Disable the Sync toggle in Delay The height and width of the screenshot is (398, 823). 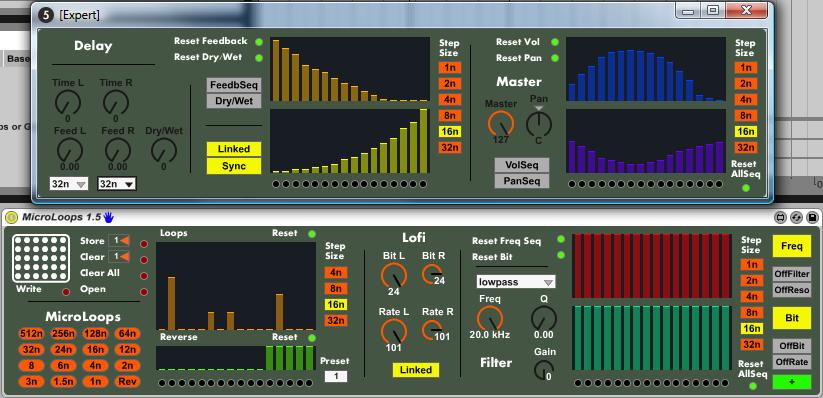click(234, 166)
